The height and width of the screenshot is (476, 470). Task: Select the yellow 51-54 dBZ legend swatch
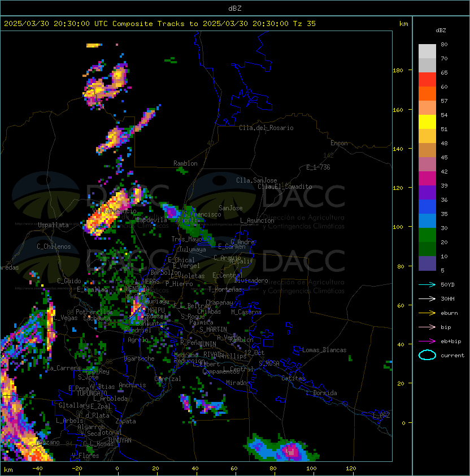[427, 122]
